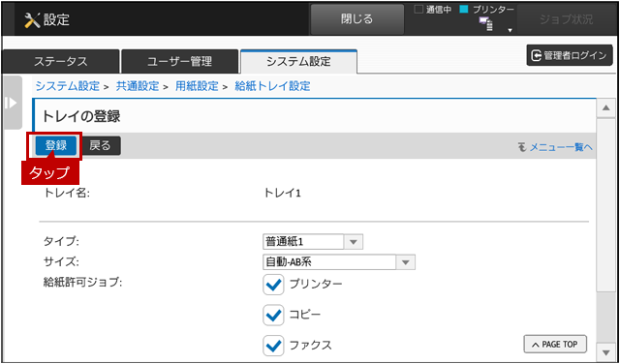Click the blue 登録 register button
620x364 pixels.
click(56, 146)
